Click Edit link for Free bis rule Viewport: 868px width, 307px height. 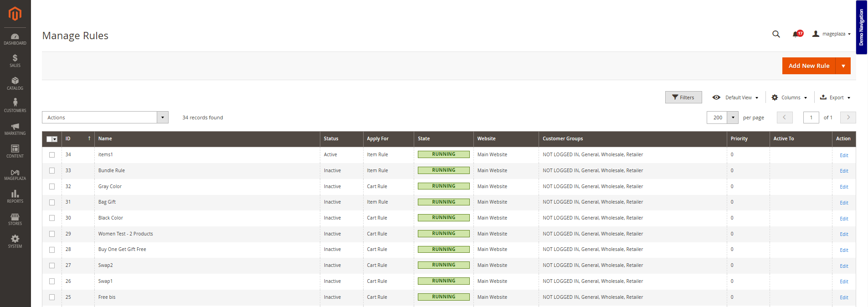pyautogui.click(x=844, y=297)
